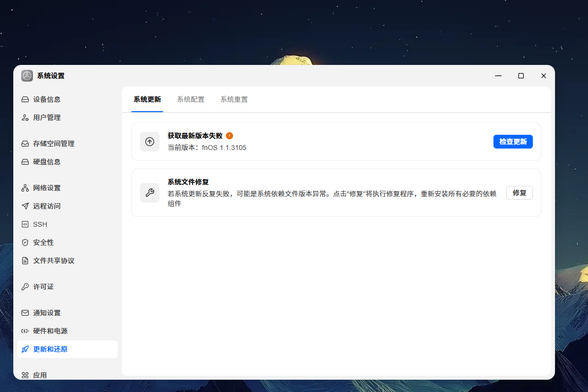Screen dimensions: 588x392
Task: Click the 系统设置 window title
Action: (51, 76)
